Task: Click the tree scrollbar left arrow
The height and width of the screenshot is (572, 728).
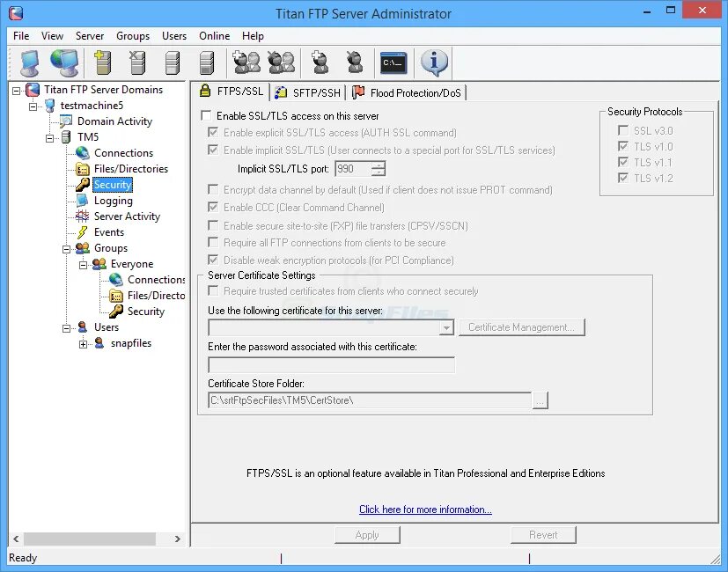Action: [16, 539]
